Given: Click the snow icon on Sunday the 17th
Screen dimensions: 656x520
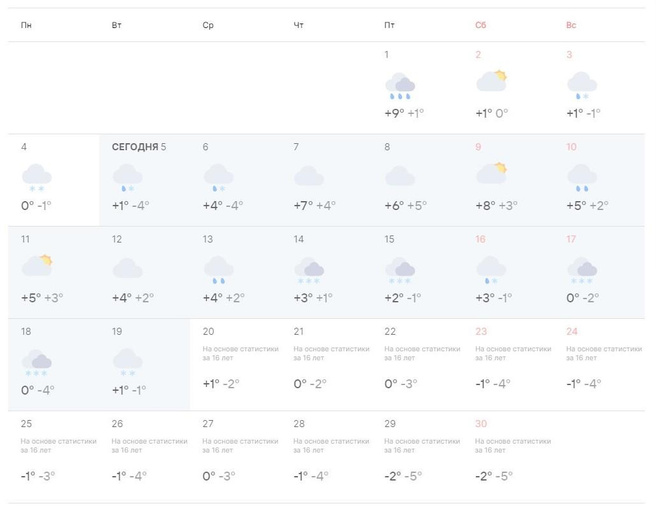Looking at the screenshot, I should pyautogui.click(x=581, y=269).
